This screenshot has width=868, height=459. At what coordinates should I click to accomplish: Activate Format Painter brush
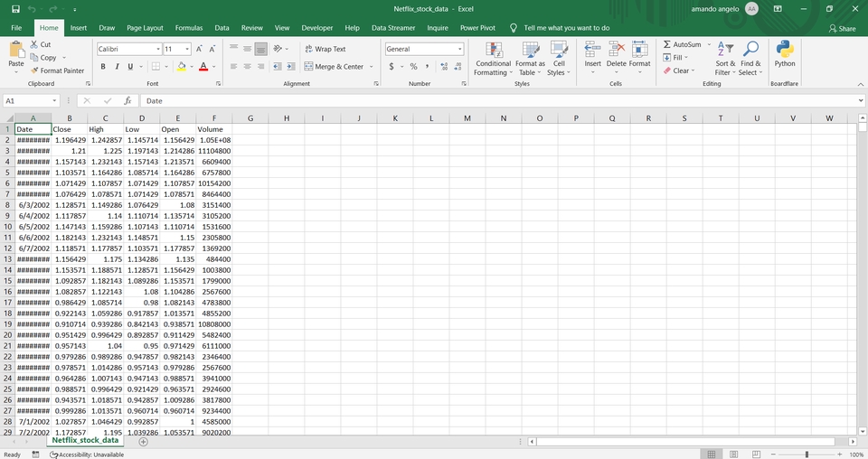click(34, 70)
